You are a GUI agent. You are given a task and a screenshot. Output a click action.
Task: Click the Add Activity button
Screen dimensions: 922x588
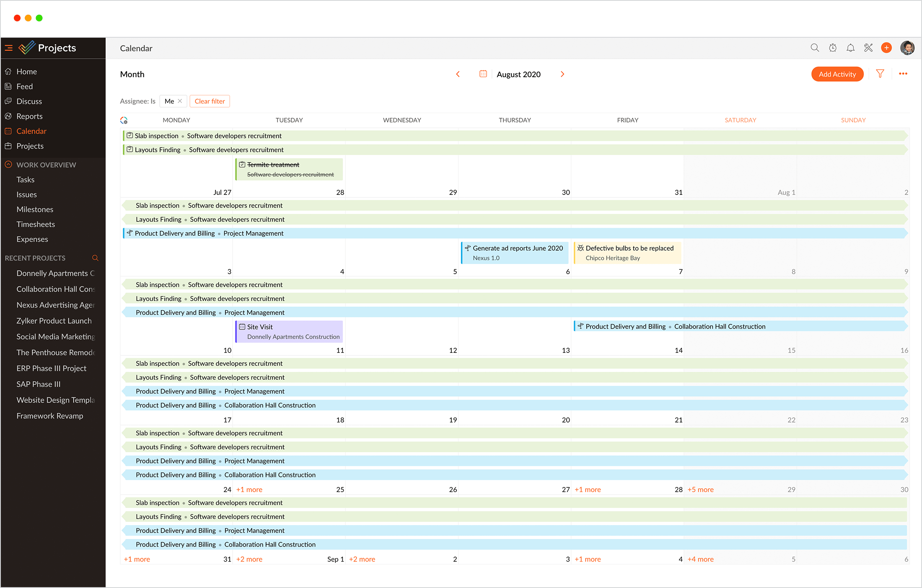click(x=837, y=75)
